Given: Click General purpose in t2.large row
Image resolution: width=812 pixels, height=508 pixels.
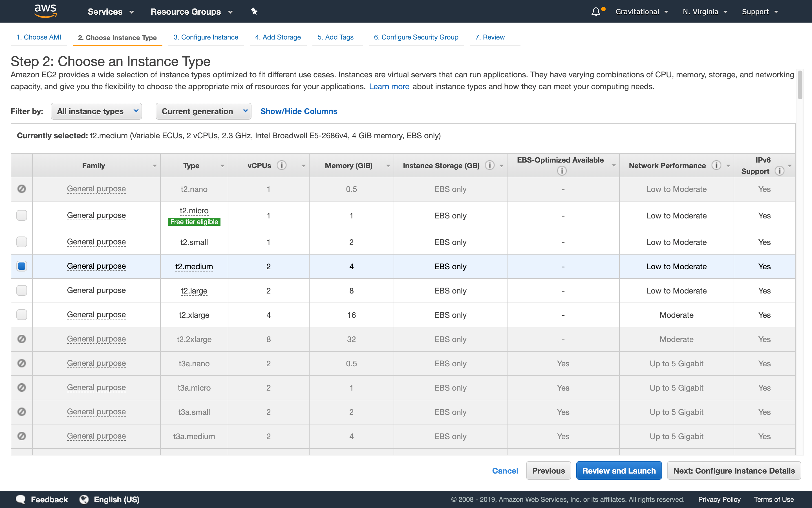Looking at the screenshot, I should coord(96,290).
